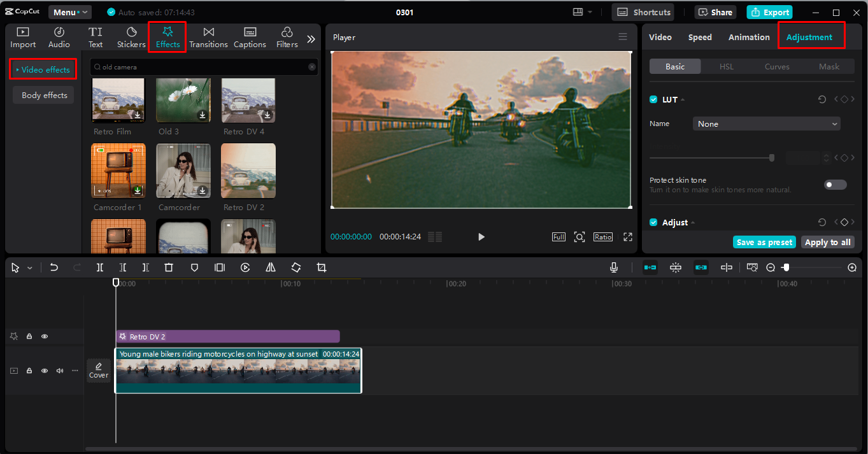Hide the Retro DV 2 effect track
Viewport: 868px width, 454px height.
click(x=45, y=336)
